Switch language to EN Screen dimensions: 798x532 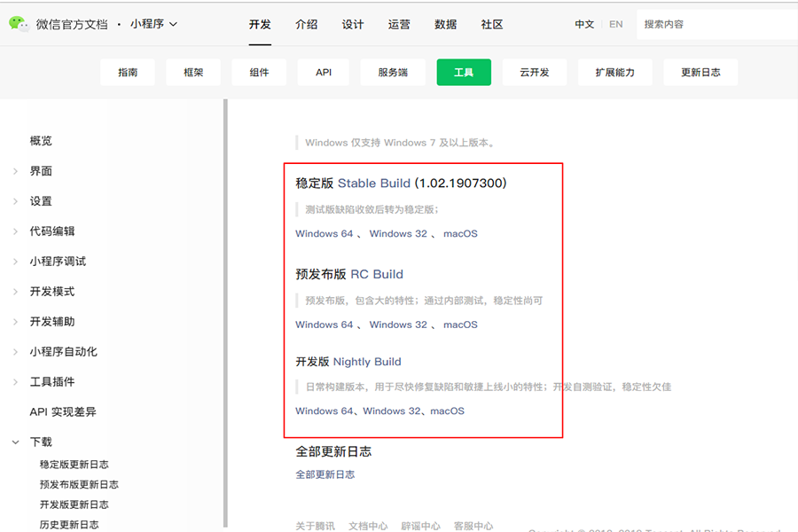pos(616,24)
